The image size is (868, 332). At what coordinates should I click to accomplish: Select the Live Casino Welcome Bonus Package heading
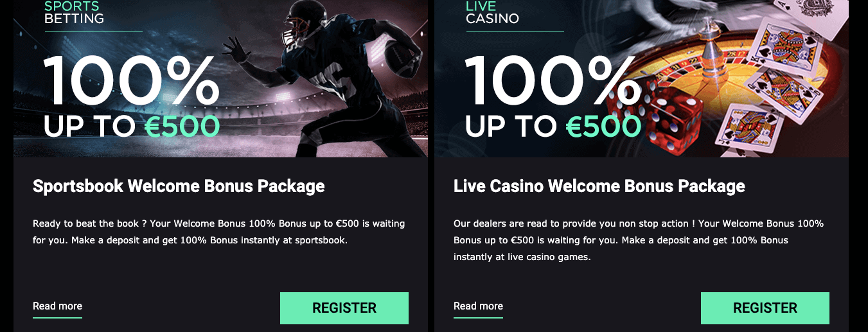point(599,186)
